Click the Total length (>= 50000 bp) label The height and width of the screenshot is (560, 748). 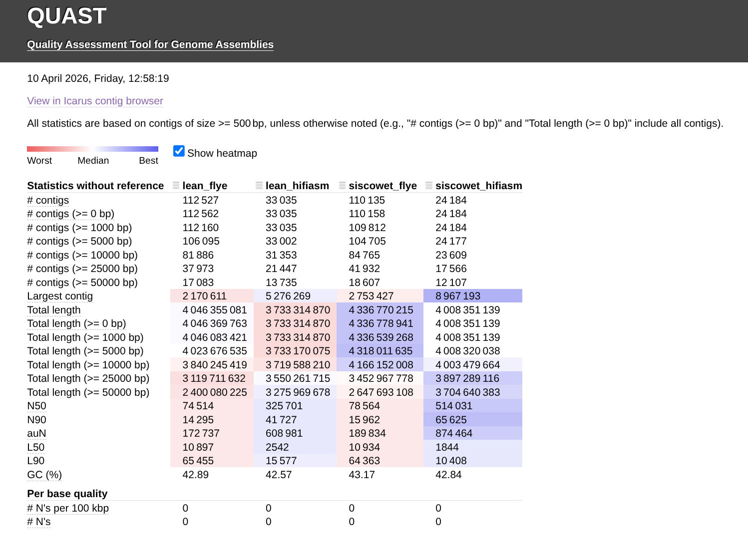pos(88,393)
